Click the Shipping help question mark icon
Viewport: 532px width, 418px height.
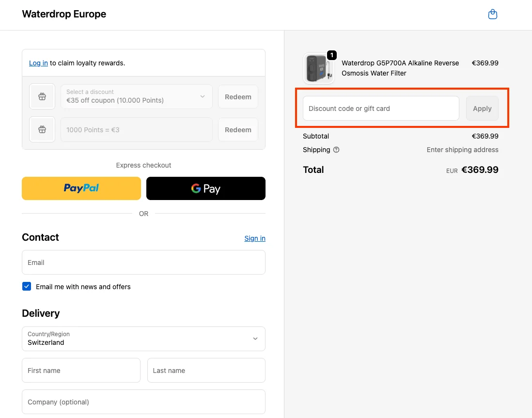[x=336, y=150]
